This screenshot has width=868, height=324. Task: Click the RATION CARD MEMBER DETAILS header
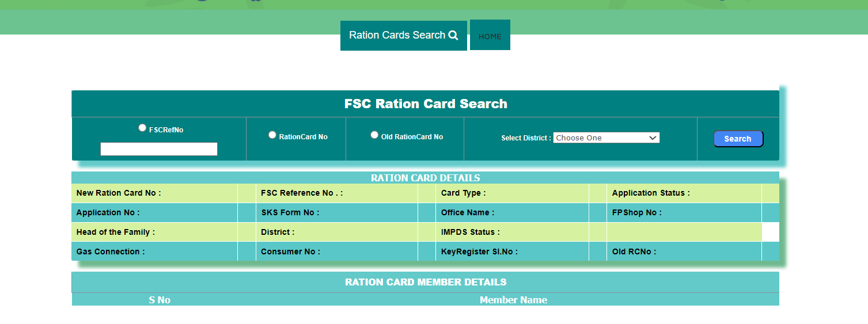point(426,282)
